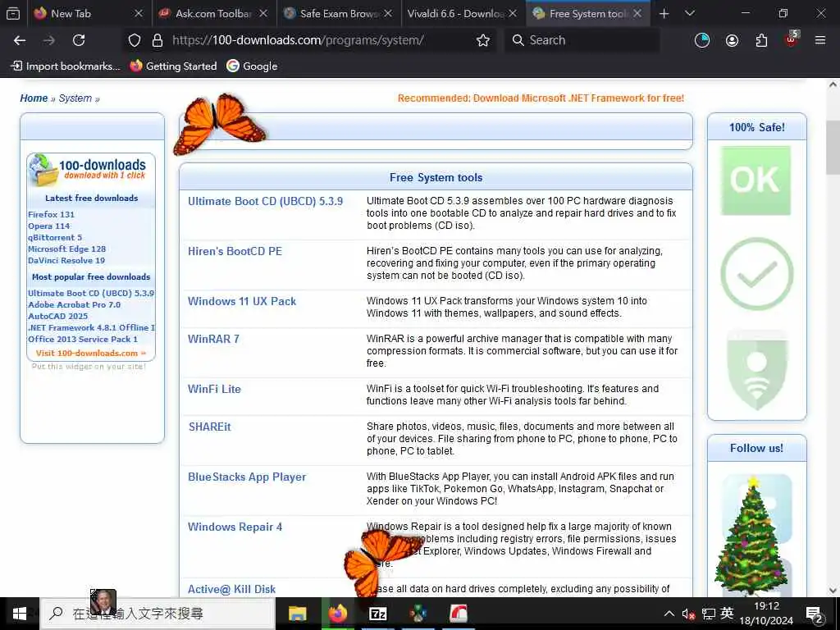Open Microsoft Edge 128 widget link
Viewport: 840px width, 630px height.
coord(66,249)
